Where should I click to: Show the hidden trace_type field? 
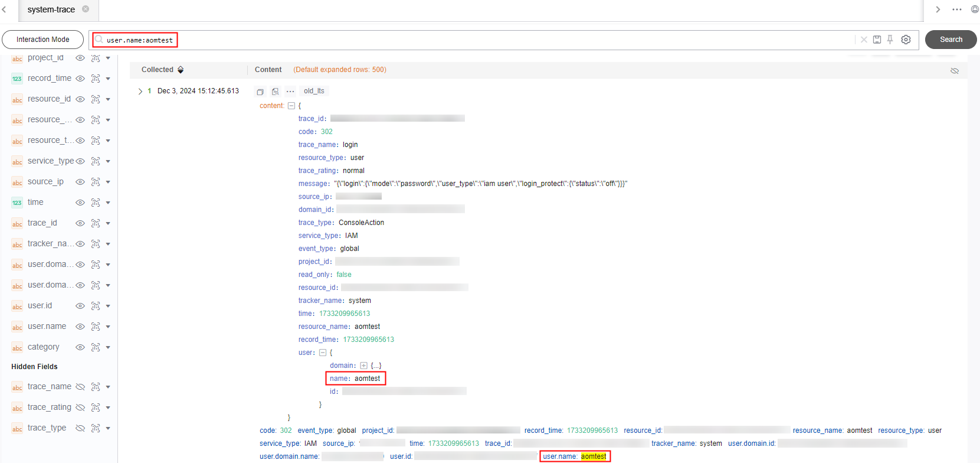tap(80, 428)
